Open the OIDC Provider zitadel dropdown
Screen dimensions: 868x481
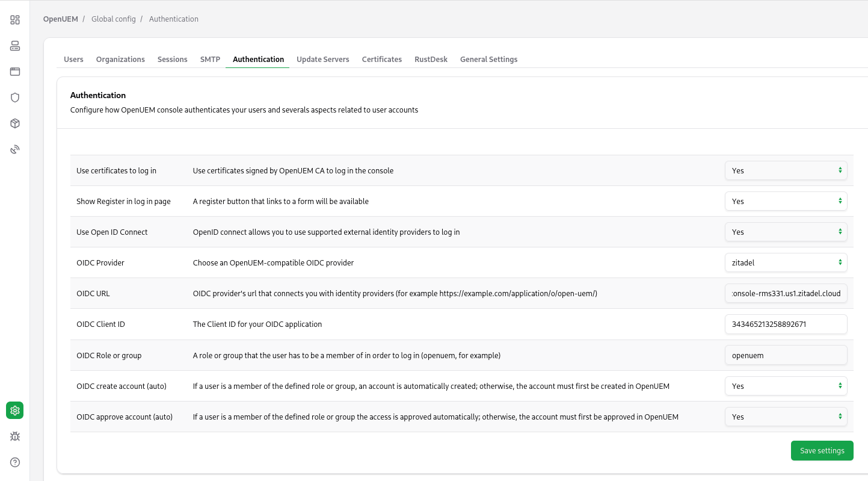(786, 262)
